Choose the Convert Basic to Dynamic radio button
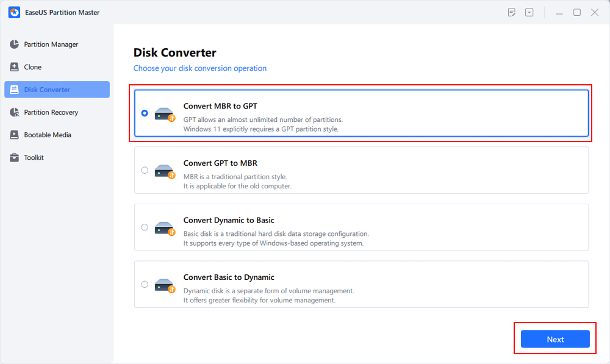This screenshot has height=364, width=610. click(145, 284)
